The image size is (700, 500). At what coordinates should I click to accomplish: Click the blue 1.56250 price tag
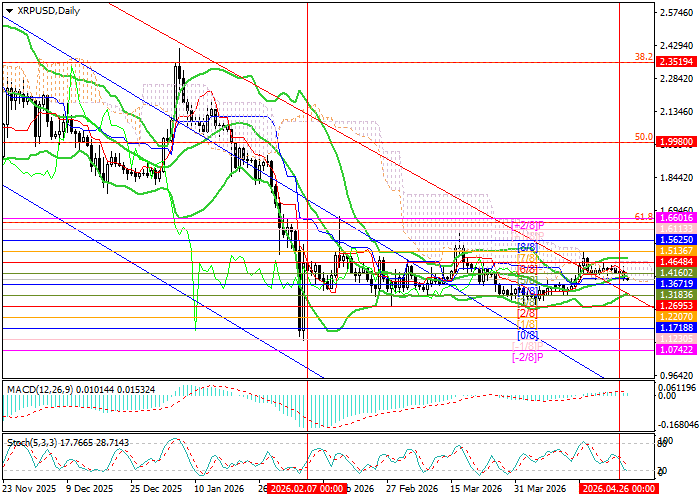point(676,240)
